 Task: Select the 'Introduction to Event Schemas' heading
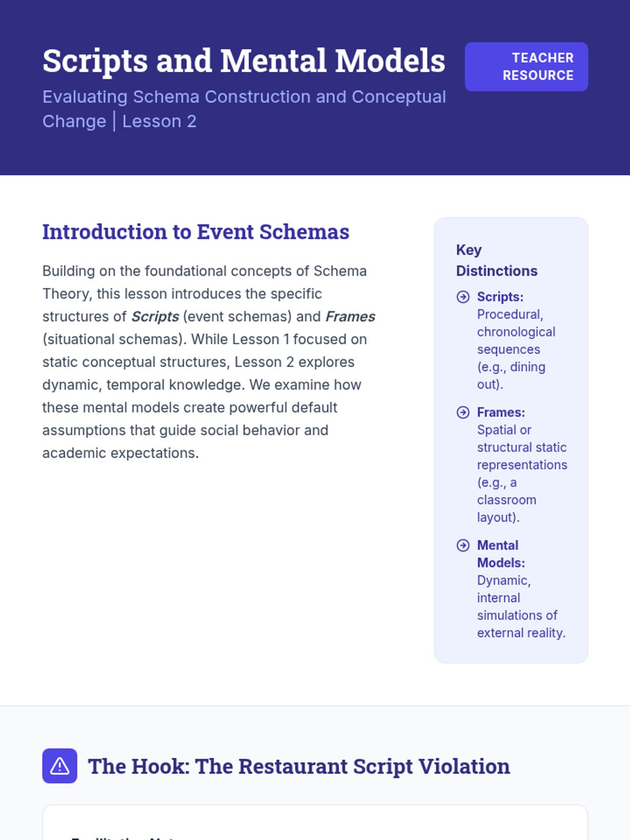point(195,232)
